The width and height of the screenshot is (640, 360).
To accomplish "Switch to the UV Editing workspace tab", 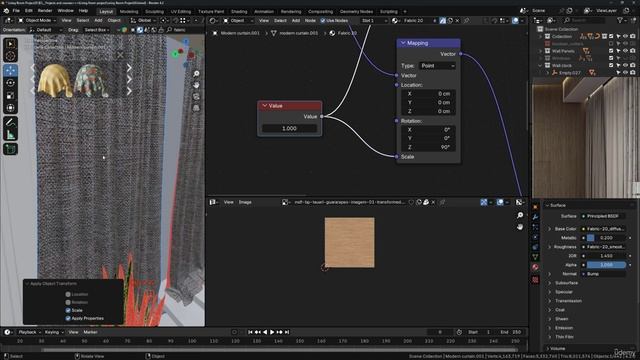I will coord(180,11).
